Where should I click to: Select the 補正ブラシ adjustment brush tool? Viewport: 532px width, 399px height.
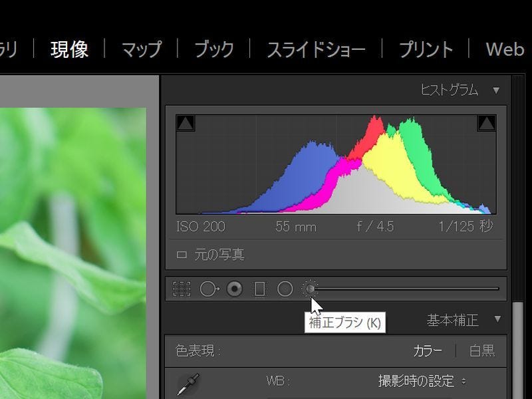coord(310,289)
